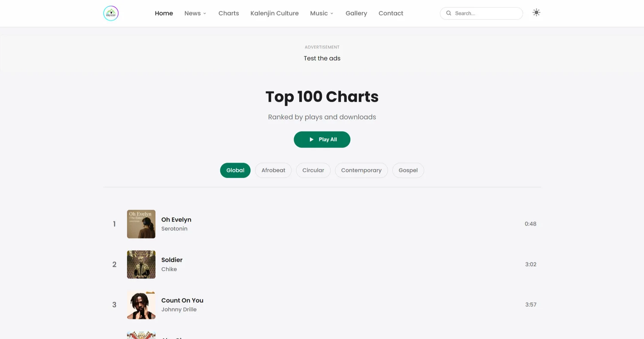Image resolution: width=644 pixels, height=339 pixels.
Task: Filter charts by Circular genre
Action: click(313, 170)
